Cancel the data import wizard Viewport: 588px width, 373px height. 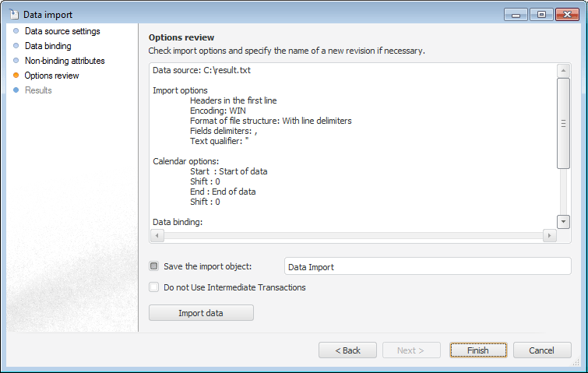(x=542, y=350)
